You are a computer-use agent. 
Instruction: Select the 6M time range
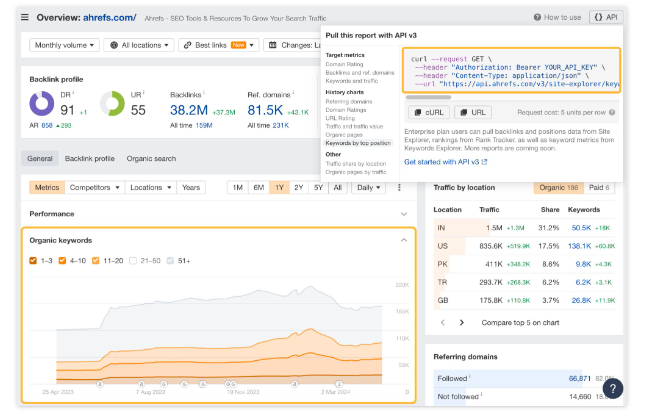point(258,187)
